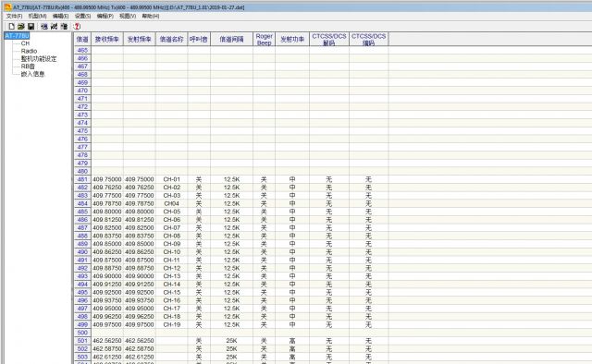592x364 pixels.
Task: Select the RB音 tree item
Action: pyautogui.click(x=28, y=67)
